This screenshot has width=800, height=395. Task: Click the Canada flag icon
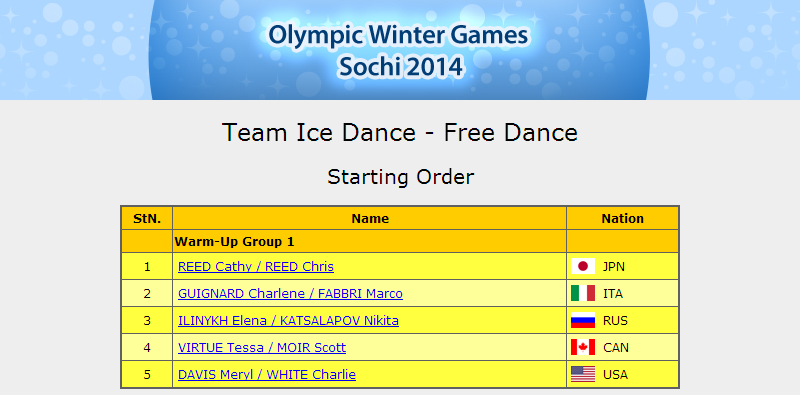[583, 348]
